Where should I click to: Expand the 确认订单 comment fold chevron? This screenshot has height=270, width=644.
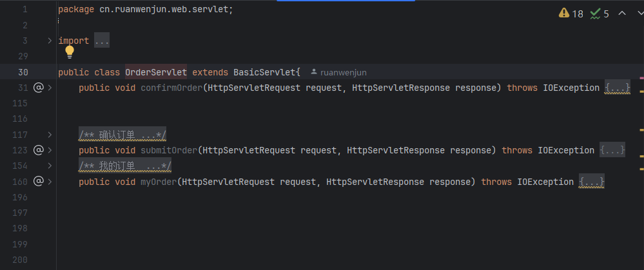[x=50, y=135]
